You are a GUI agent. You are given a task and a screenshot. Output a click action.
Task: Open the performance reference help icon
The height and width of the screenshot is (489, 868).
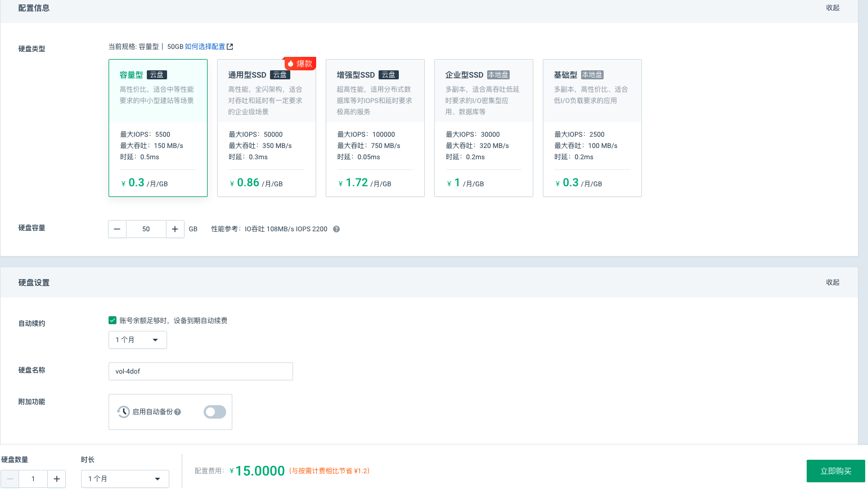pos(336,229)
